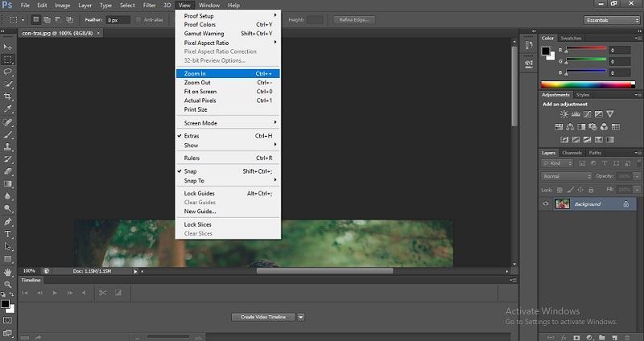Hide the Background layer with eye icon
Screen dimensions: 644x341
(x=546, y=203)
